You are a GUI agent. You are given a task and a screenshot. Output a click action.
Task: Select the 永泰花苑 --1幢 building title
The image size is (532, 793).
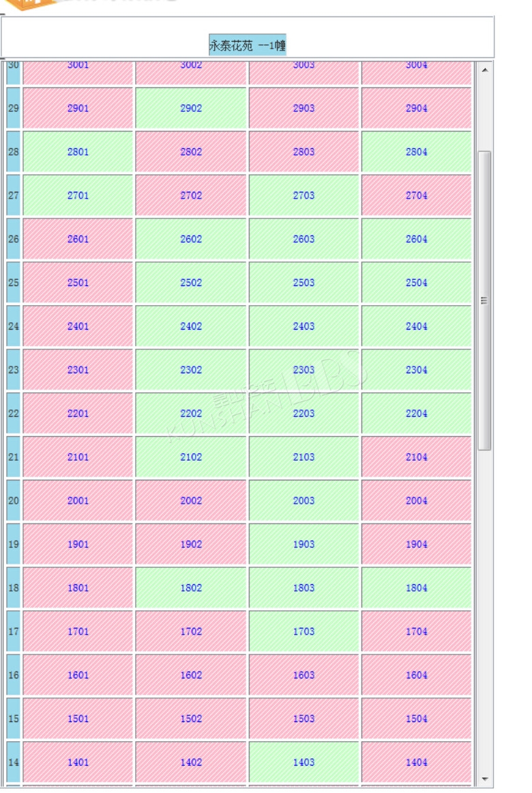click(x=248, y=45)
